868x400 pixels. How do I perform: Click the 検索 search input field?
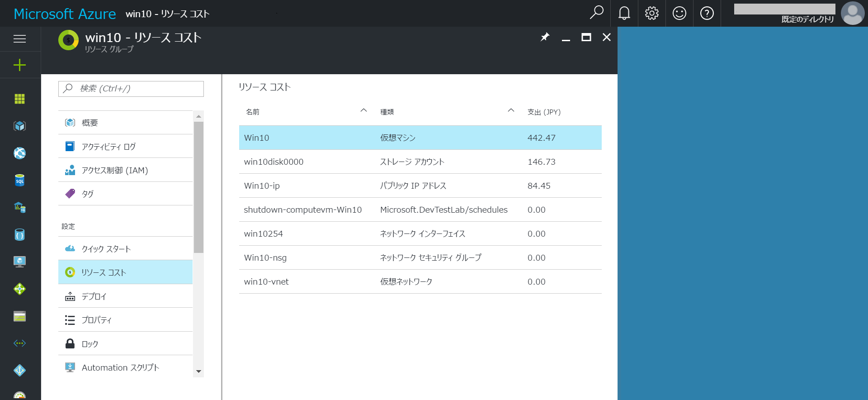coord(131,89)
